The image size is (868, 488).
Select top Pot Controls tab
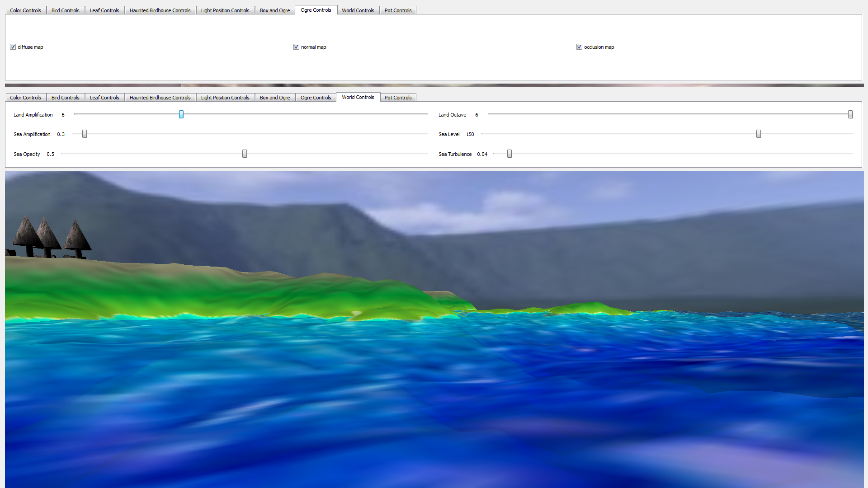[398, 10]
